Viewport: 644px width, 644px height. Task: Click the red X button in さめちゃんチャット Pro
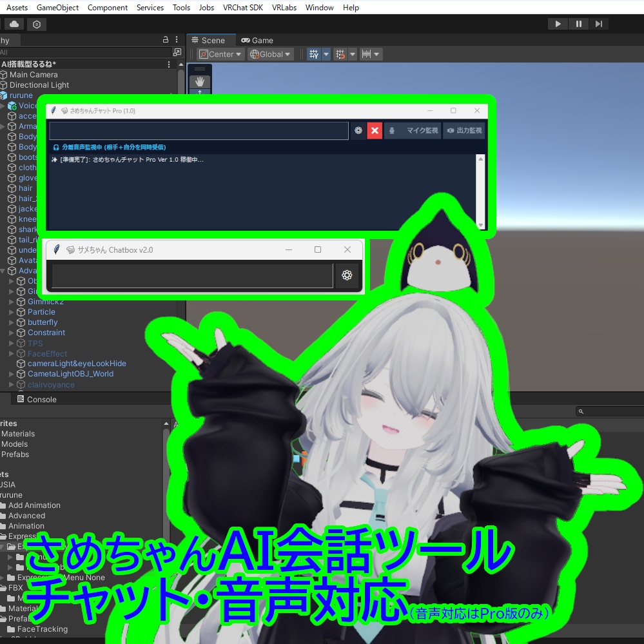pyautogui.click(x=375, y=131)
